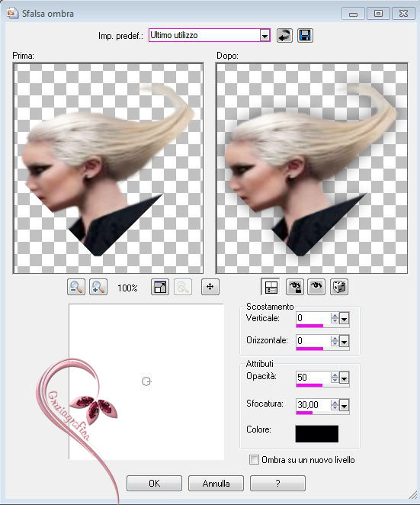Viewport: 420px width, 505px height.
Task: Open help with the ? button
Action: (x=277, y=483)
